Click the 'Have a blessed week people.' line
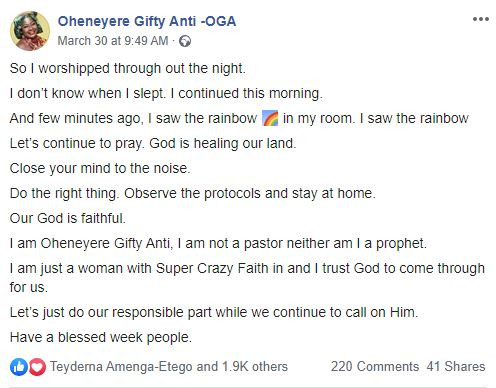 (101, 337)
